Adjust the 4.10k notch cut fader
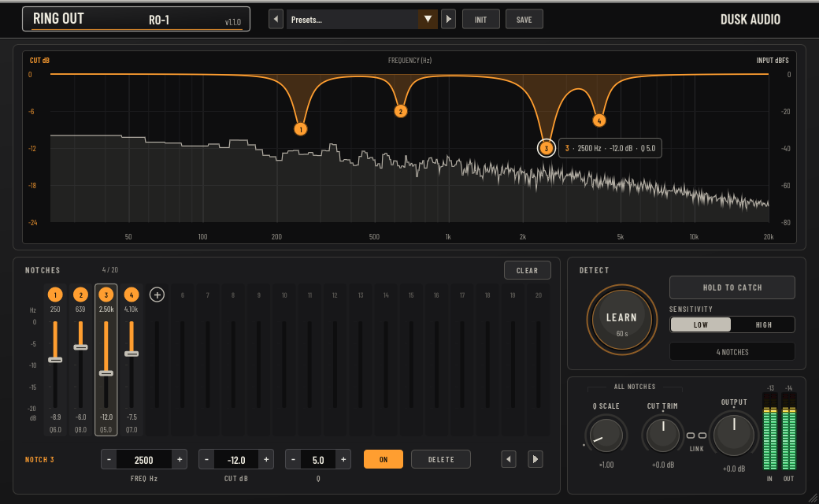819x504 pixels. coord(131,354)
